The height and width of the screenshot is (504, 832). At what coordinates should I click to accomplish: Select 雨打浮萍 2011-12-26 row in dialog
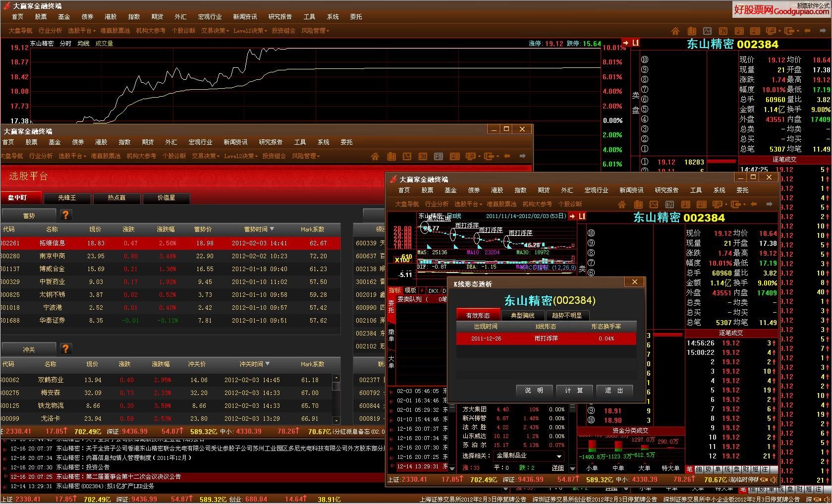546,339
